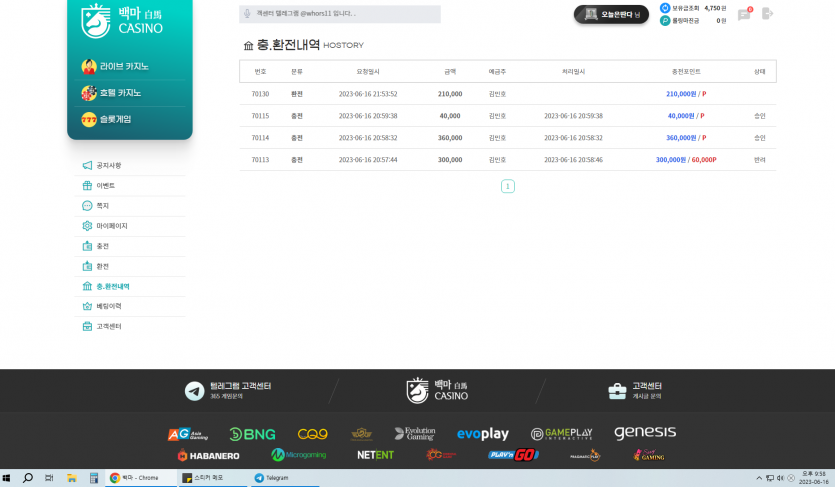The height and width of the screenshot is (487, 835).
Task: Click the blue balance inquiry icon
Action: (x=665, y=8)
